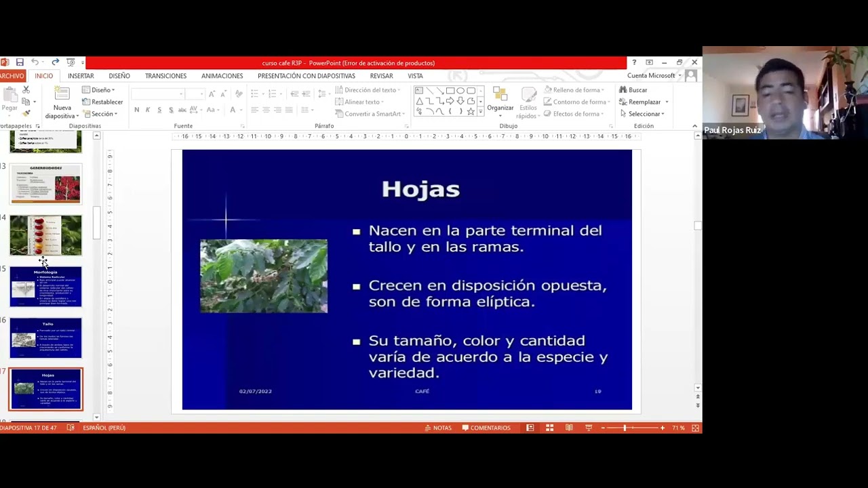The height and width of the screenshot is (488, 868).
Task: Open the Sección dropdown
Action: click(x=100, y=114)
